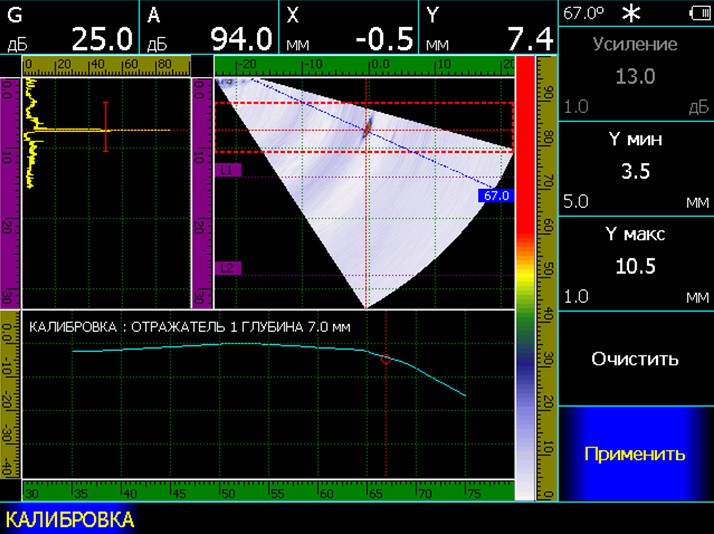Screen dimensions: 714x534
Task: Click the 67.0° angle indicator at top
Action: click(584, 14)
